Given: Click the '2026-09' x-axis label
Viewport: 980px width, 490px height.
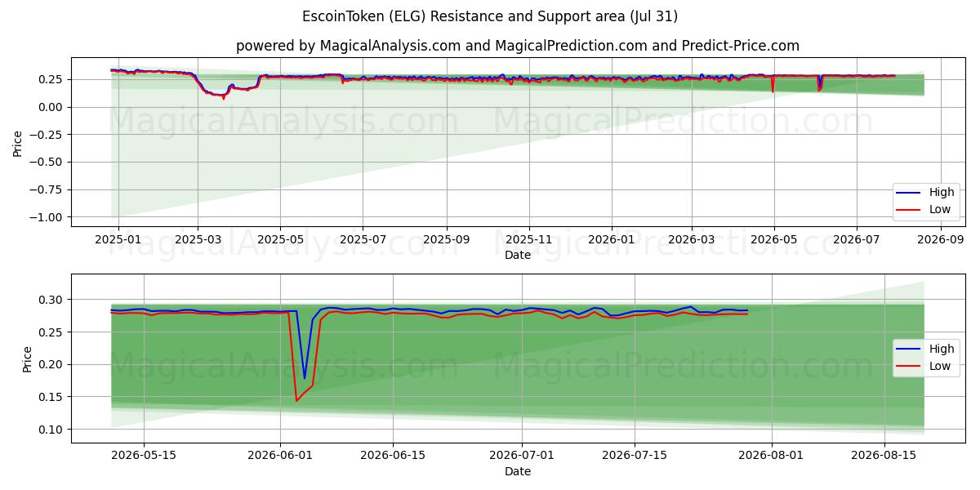Looking at the screenshot, I should (x=941, y=240).
